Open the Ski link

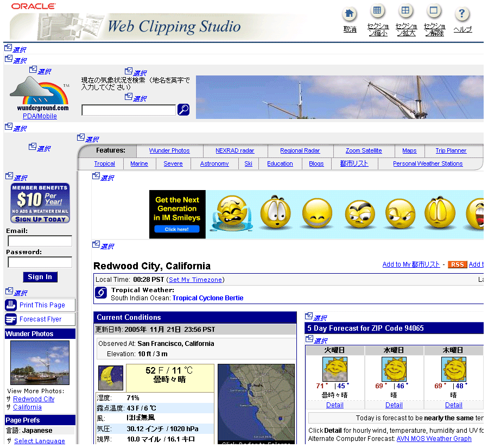click(249, 164)
